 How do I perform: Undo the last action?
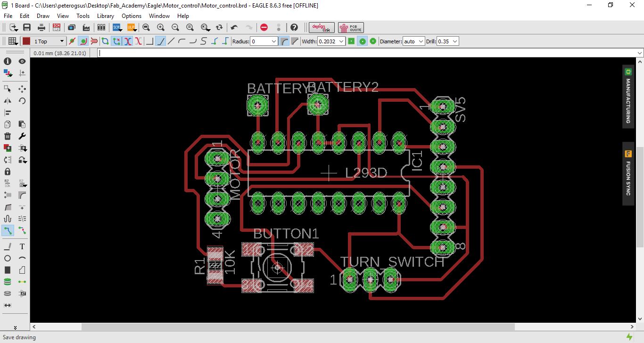[x=234, y=27]
